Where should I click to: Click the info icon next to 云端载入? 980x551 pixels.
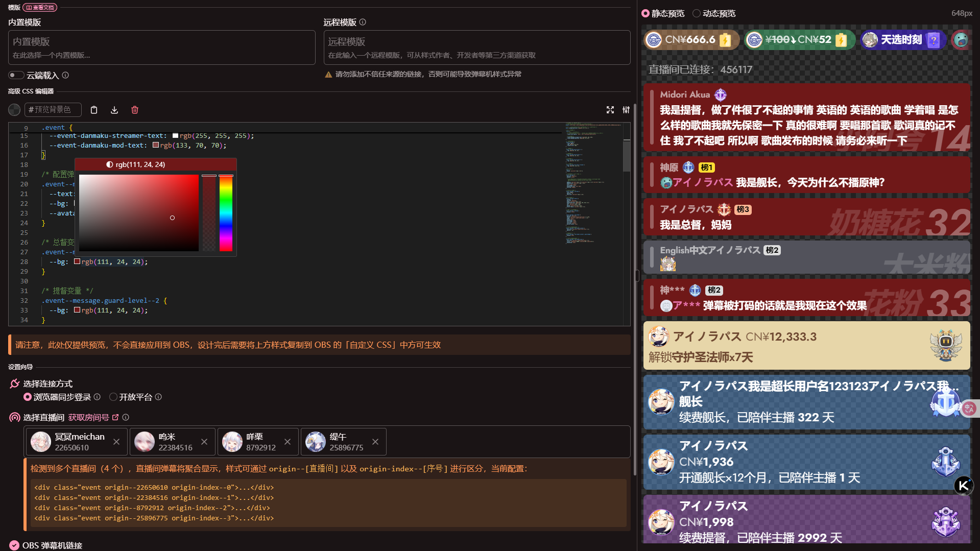pyautogui.click(x=65, y=76)
